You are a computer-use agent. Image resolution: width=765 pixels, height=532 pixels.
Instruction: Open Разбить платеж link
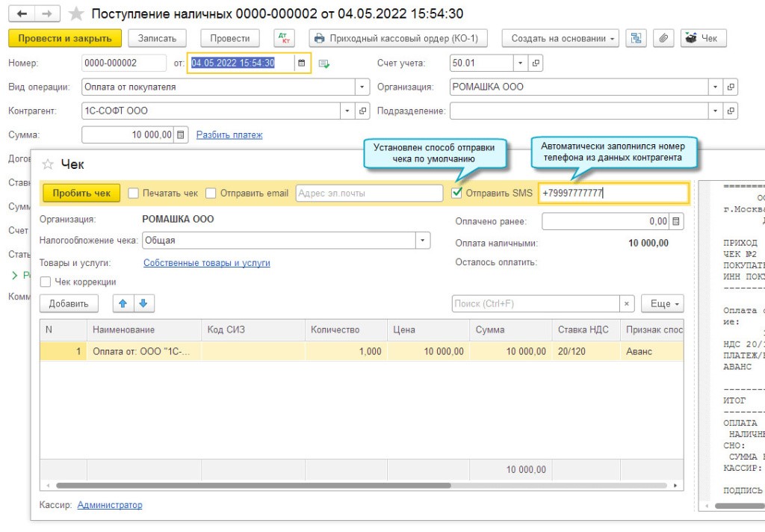coord(229,134)
